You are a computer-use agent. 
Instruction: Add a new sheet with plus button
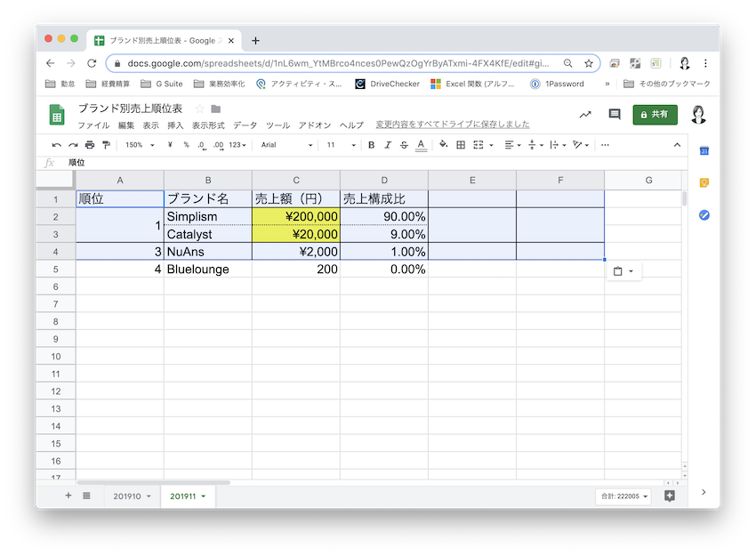(x=68, y=496)
